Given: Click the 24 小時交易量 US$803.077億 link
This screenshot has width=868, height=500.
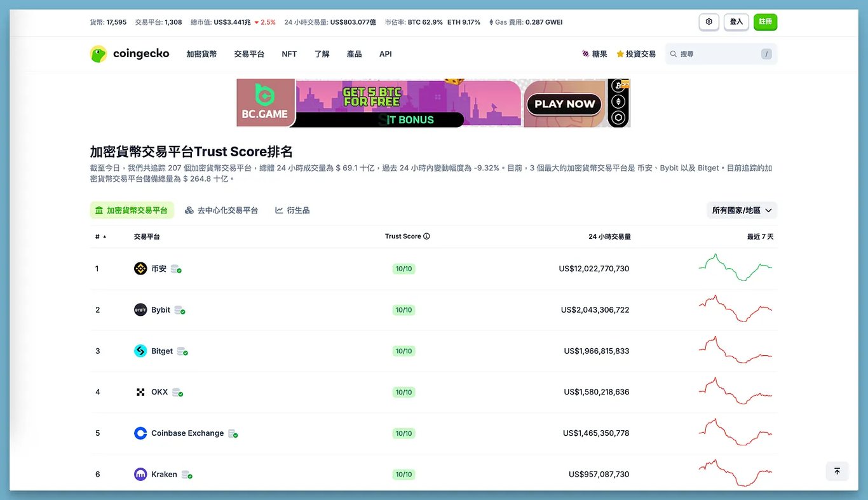Looking at the screenshot, I should (x=353, y=22).
